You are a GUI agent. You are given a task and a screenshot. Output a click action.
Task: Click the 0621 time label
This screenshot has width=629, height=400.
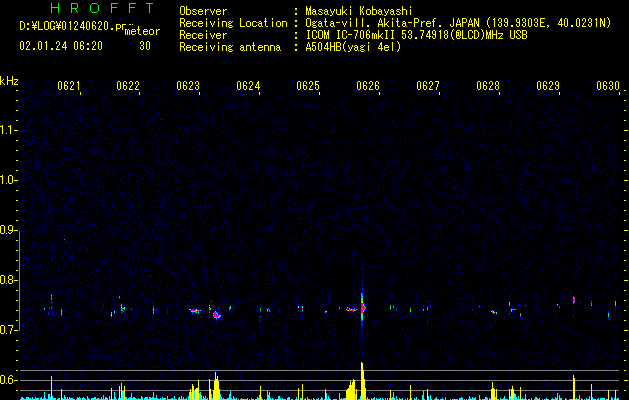(x=68, y=86)
